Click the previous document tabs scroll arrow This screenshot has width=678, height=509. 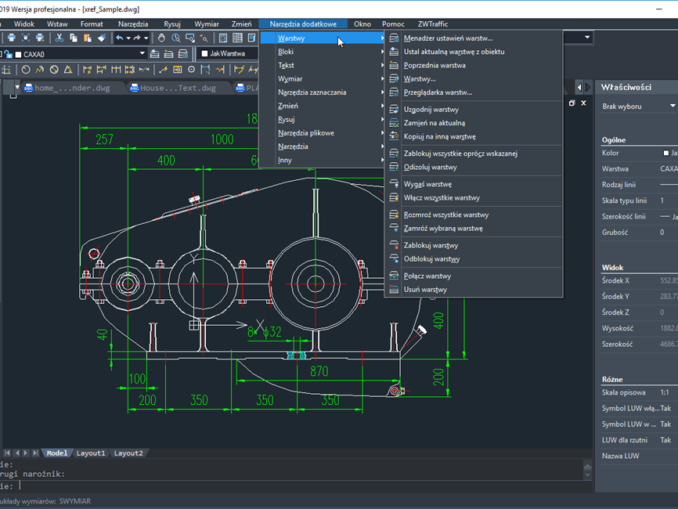coord(579,87)
